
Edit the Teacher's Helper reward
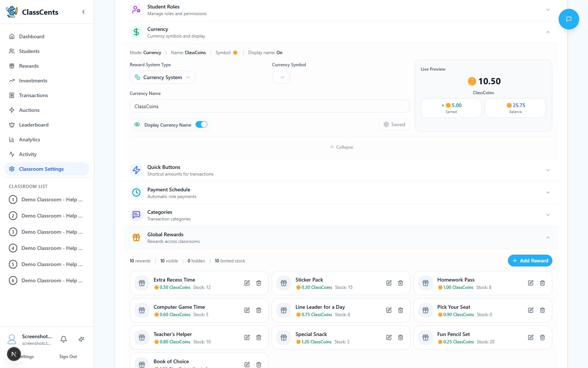pos(247,337)
